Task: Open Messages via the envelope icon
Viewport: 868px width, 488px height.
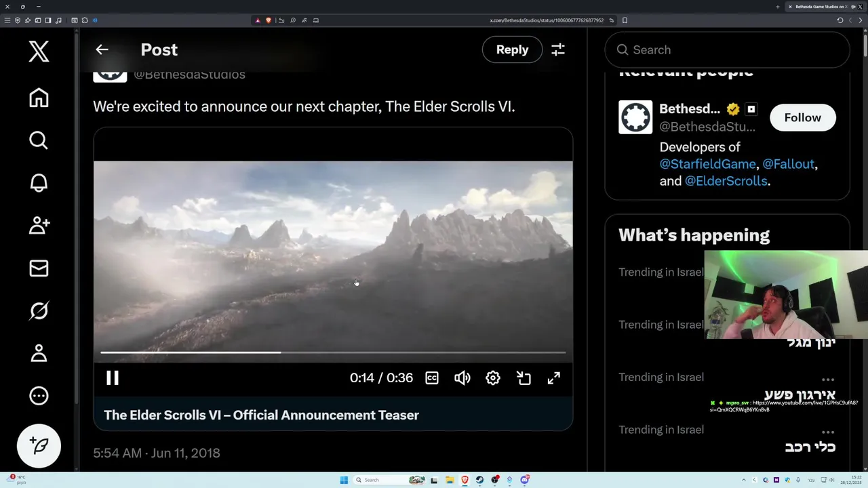Action: point(39,268)
